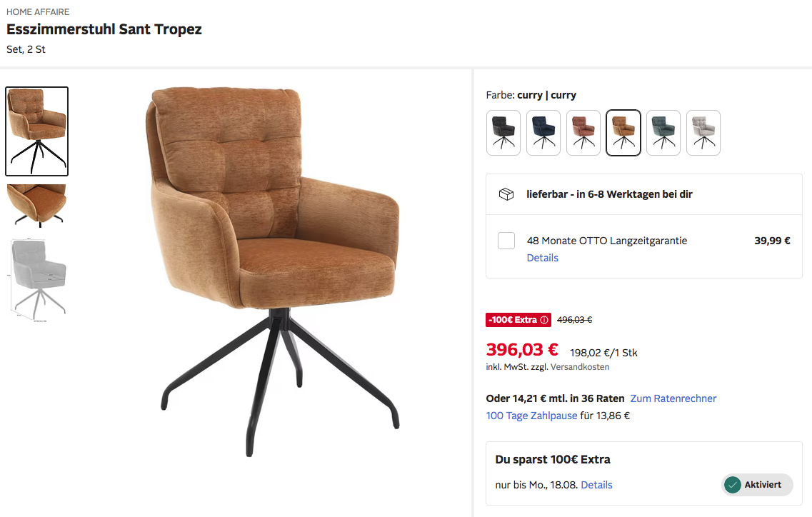Select the dark blue chair color swatch

543,133
